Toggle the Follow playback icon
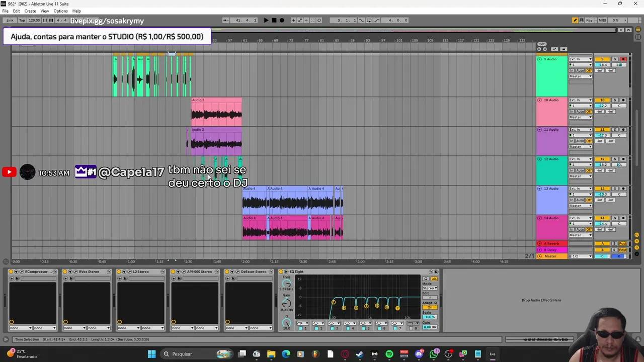Screen dimensions: 644x362 pos(225,20)
